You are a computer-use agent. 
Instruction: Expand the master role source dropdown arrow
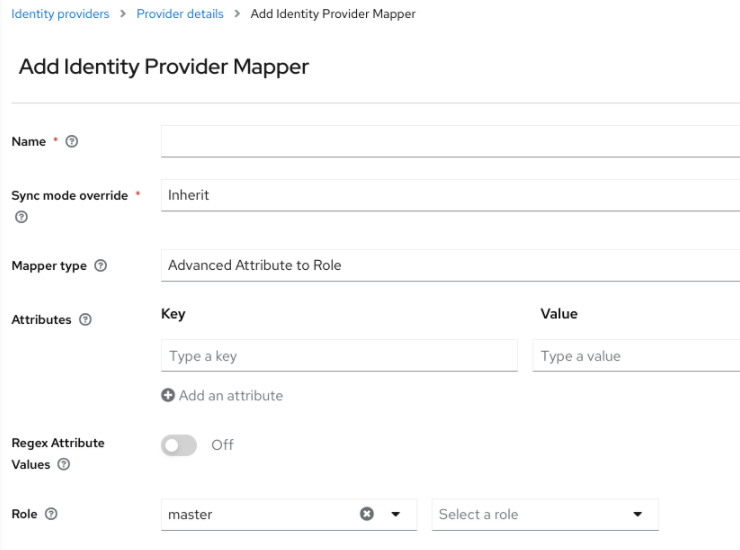[x=395, y=514]
